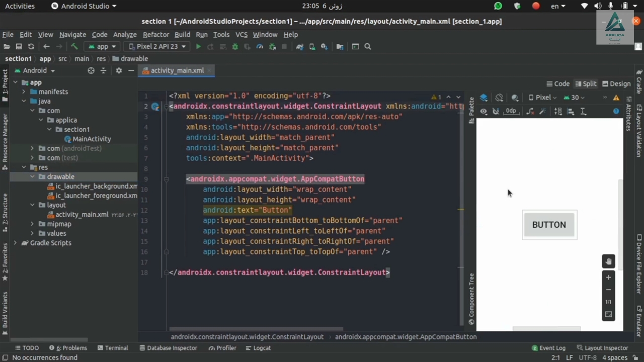Click the Collapse All icon in Project panel
644x362 pixels.
(103, 70)
